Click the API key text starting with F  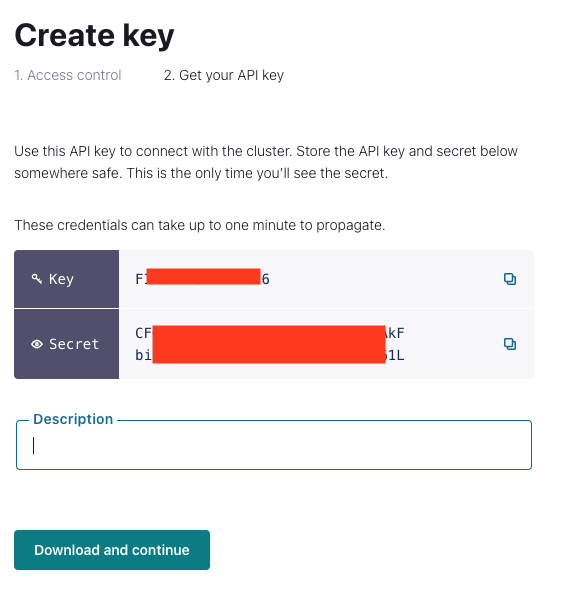[x=202, y=279]
